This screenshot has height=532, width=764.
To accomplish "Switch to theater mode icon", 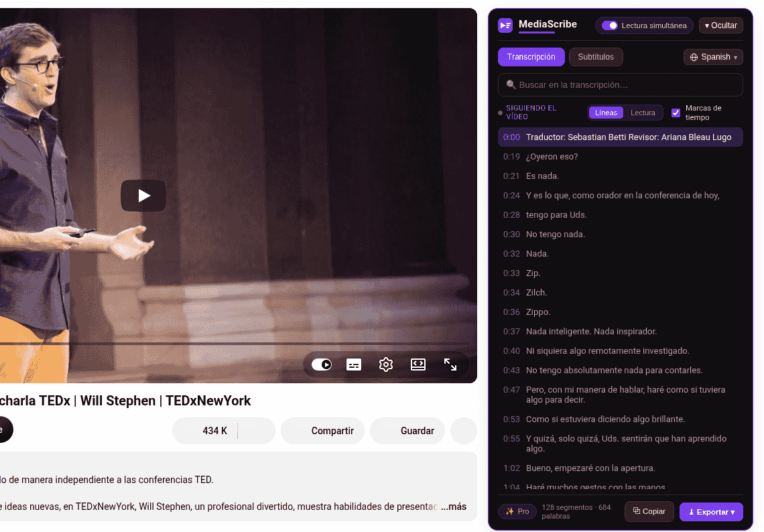I will pyautogui.click(x=418, y=364).
